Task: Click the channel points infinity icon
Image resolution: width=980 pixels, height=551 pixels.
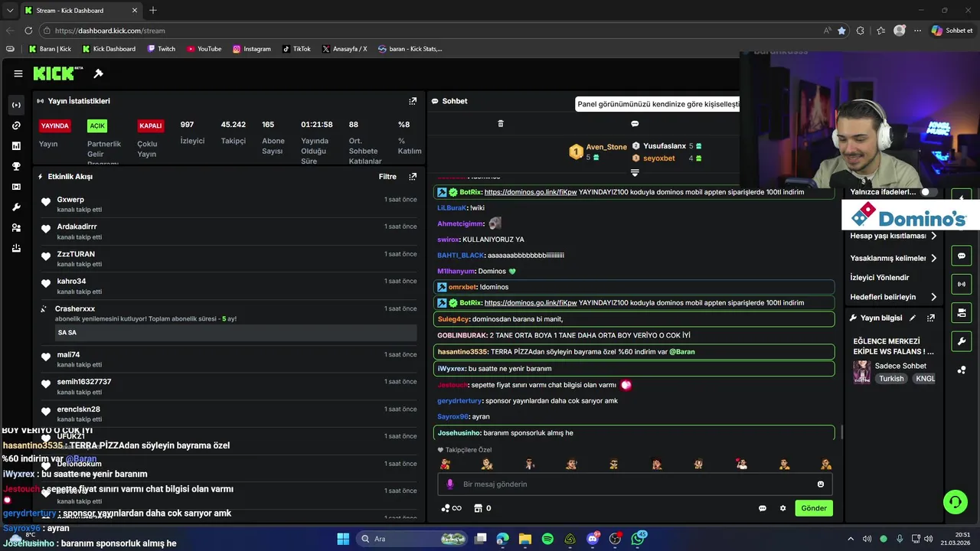Action: point(452,508)
